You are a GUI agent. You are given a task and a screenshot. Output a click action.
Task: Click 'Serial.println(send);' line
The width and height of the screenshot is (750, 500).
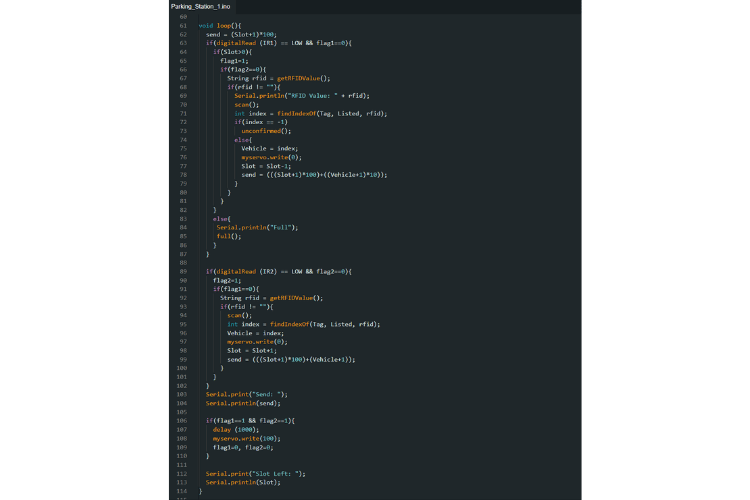tap(243, 403)
